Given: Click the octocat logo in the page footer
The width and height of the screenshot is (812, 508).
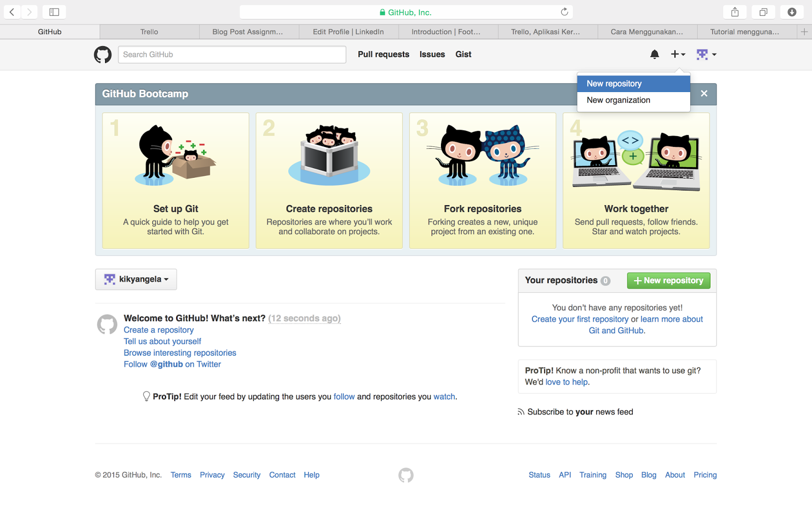Looking at the screenshot, I should (405, 475).
